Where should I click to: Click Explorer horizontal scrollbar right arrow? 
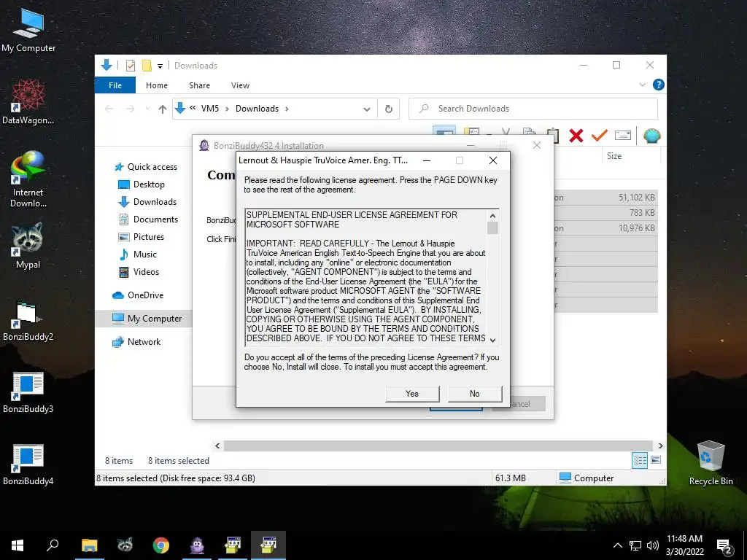pos(660,446)
